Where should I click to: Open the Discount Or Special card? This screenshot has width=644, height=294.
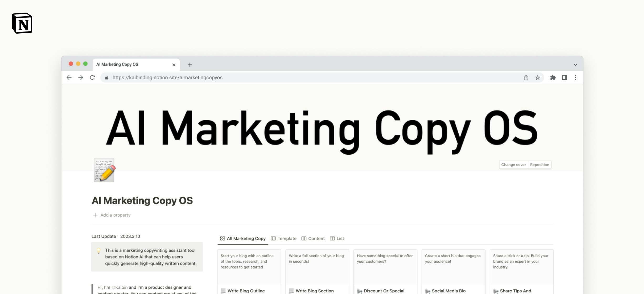385,272
